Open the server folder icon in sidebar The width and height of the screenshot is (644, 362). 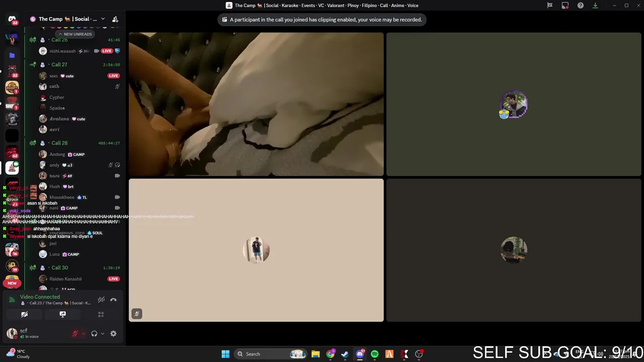(x=12, y=55)
